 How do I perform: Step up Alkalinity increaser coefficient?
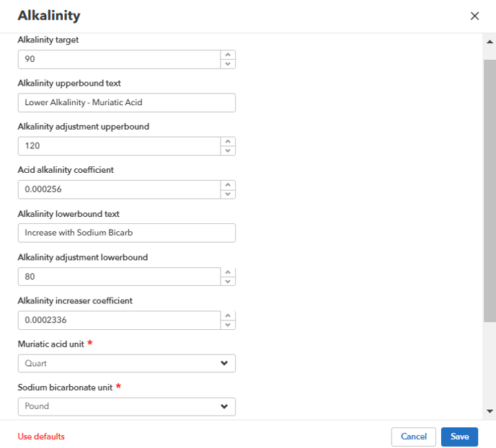click(x=228, y=315)
